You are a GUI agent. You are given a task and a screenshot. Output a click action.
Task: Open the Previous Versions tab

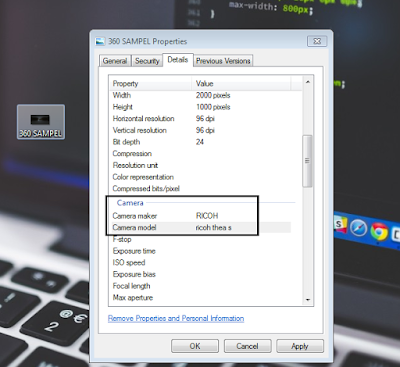click(x=223, y=61)
